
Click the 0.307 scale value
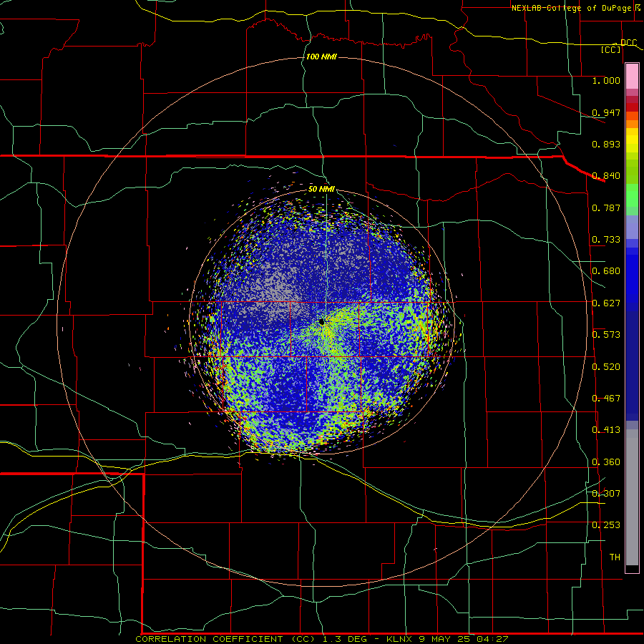coord(606,494)
